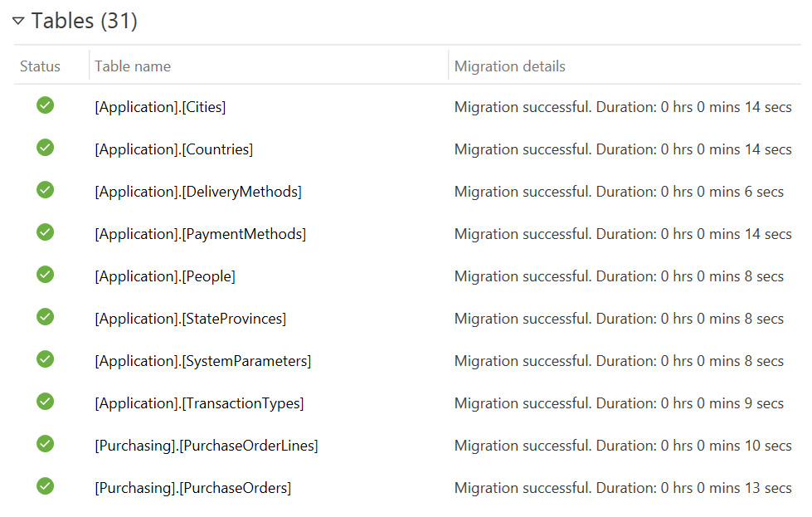The image size is (812, 517).
Task: Click the green checkmark beside DeliveryMethods
Action: click(x=46, y=190)
